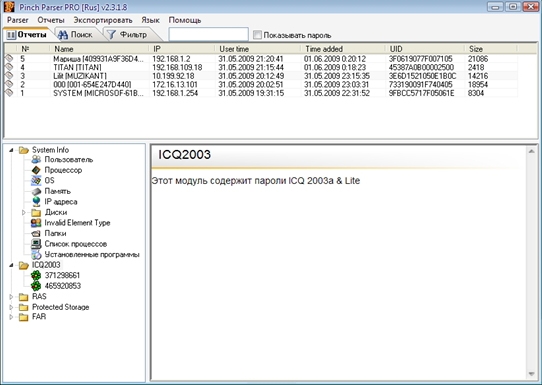Image resolution: width=542 pixels, height=385 pixels.
Task: Select the 465920853 ICQ account label
Action: point(63,286)
